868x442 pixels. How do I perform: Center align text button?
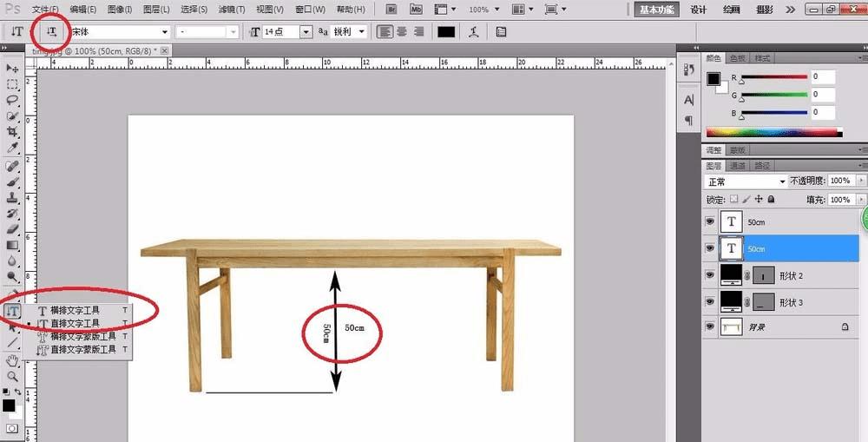402,31
